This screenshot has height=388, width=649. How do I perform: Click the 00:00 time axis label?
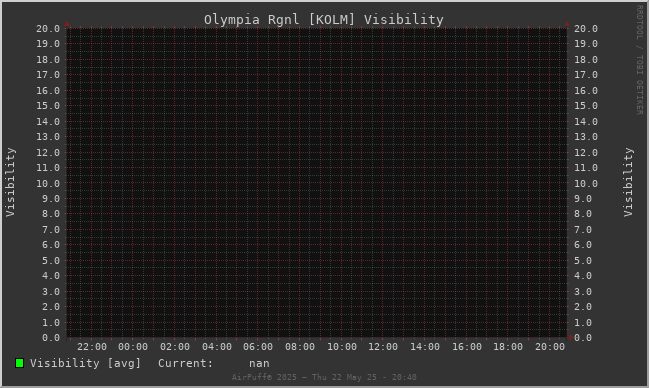pos(133,347)
